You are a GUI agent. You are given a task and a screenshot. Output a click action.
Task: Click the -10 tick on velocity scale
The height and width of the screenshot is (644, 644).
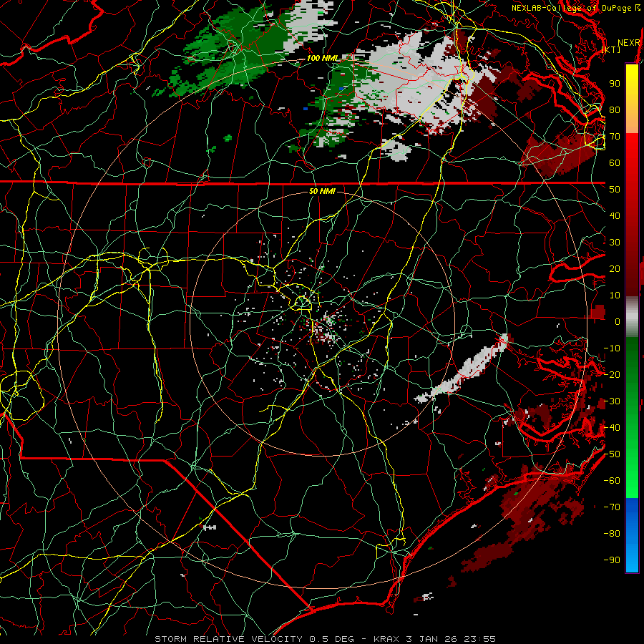click(x=612, y=348)
